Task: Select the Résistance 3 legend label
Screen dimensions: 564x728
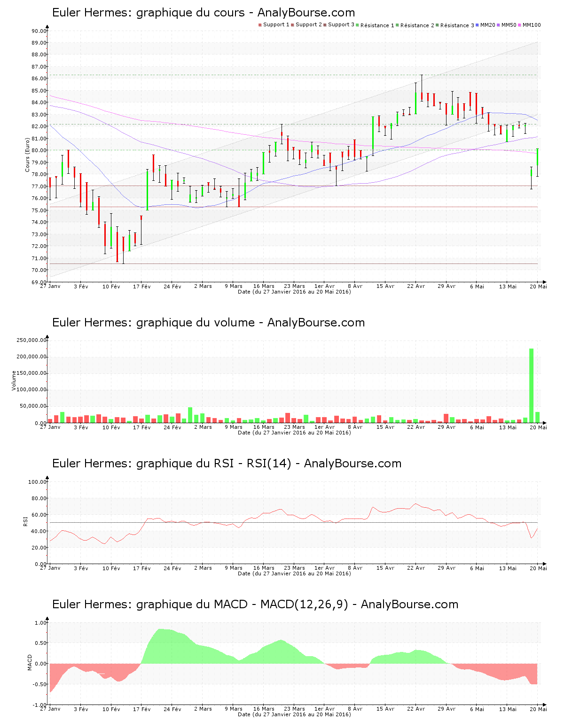Action: [457, 25]
